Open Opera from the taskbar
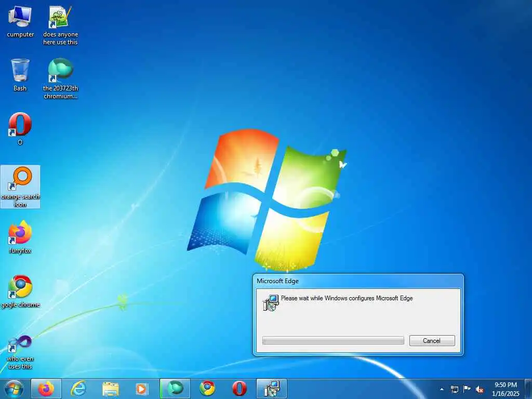The image size is (532, 399). click(x=239, y=389)
